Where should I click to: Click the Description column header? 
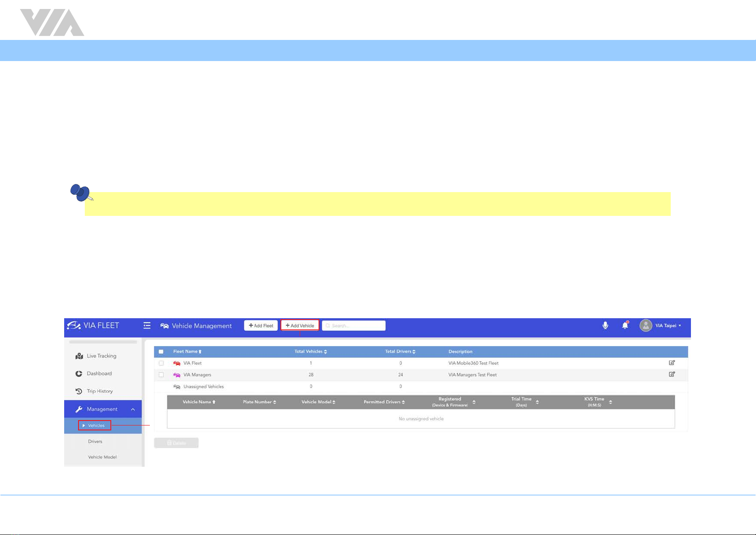pos(460,351)
